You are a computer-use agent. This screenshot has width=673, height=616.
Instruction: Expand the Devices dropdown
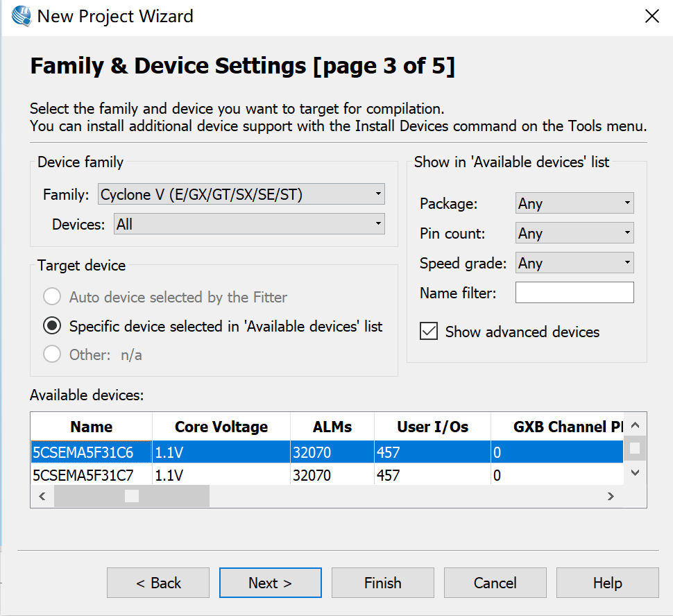pos(249,224)
